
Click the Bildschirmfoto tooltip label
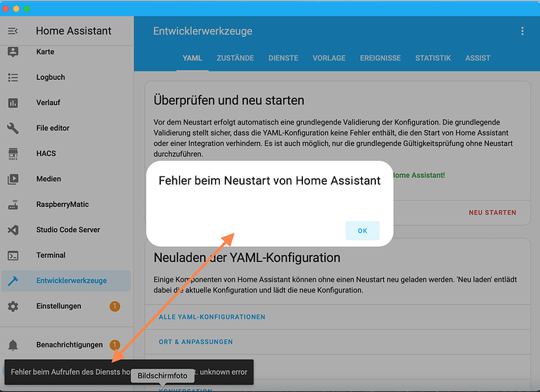[162, 376]
